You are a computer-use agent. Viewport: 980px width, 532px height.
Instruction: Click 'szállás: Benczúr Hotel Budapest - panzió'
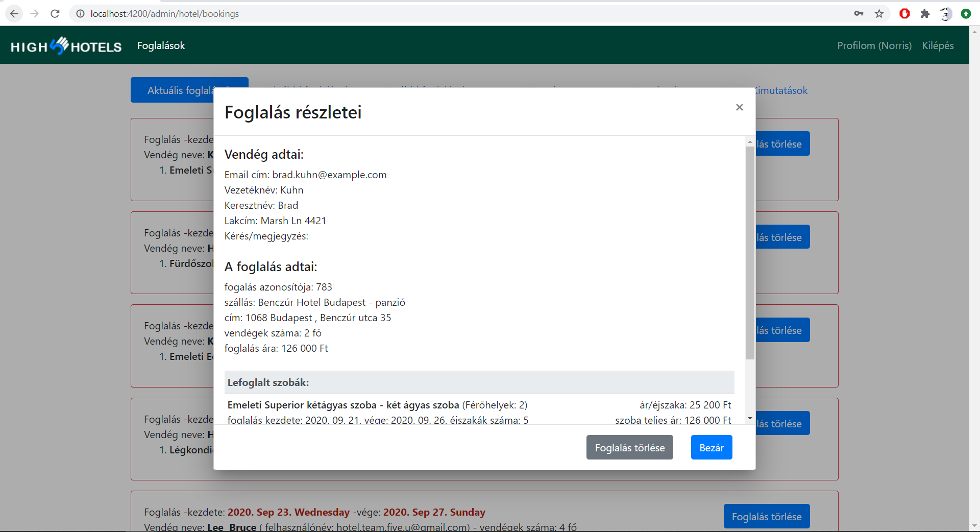(x=315, y=302)
